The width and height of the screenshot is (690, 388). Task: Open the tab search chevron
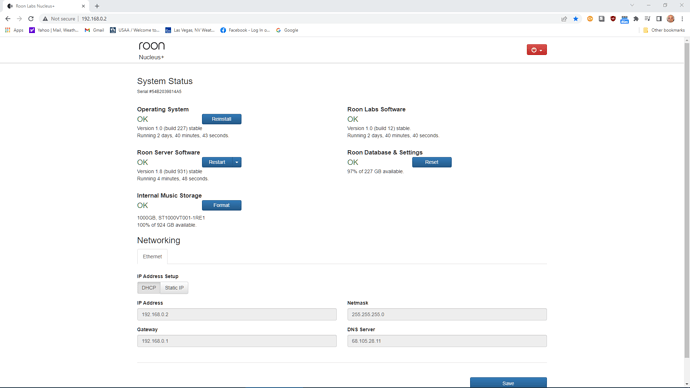632,6
